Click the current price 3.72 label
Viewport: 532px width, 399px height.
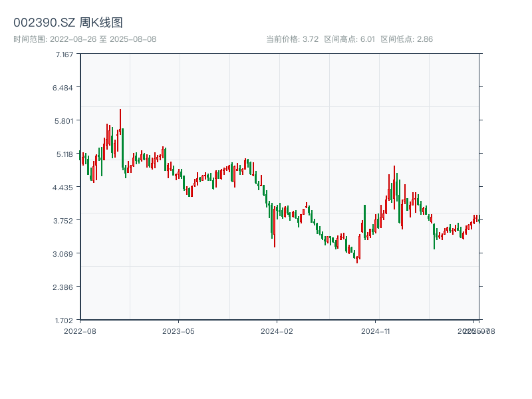click(x=293, y=39)
